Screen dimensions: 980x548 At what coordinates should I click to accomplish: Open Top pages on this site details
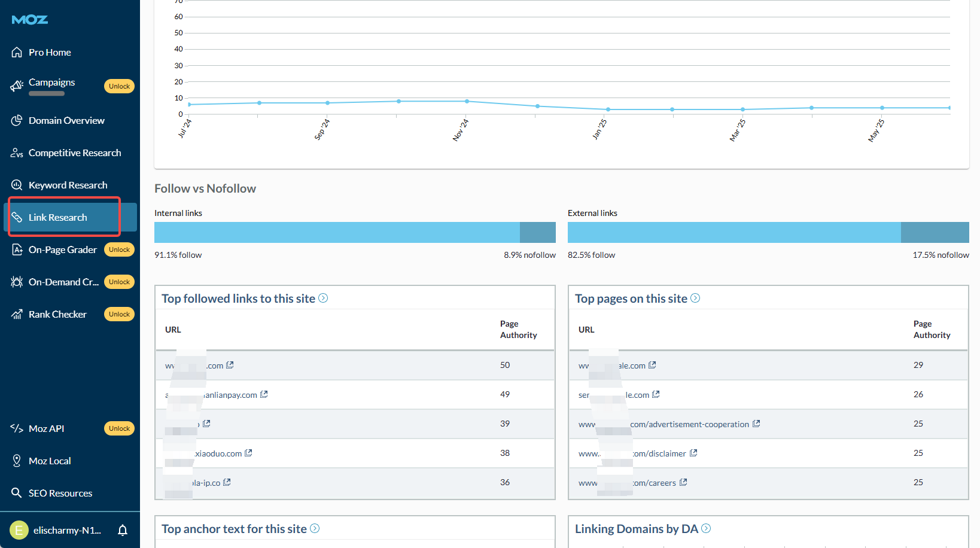coord(695,298)
